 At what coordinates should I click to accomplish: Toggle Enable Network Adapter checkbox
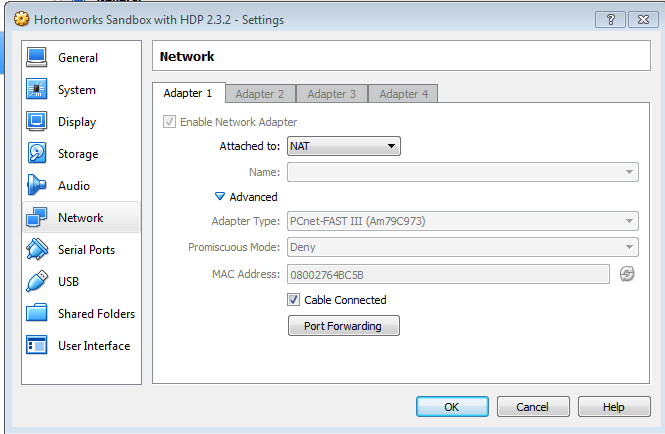170,122
